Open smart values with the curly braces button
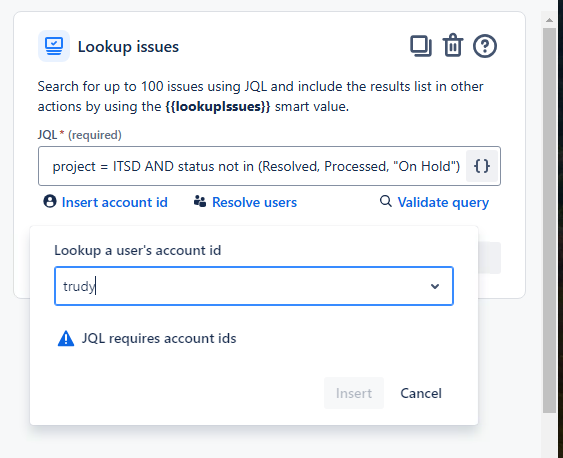The height and width of the screenshot is (458, 563). (x=481, y=166)
